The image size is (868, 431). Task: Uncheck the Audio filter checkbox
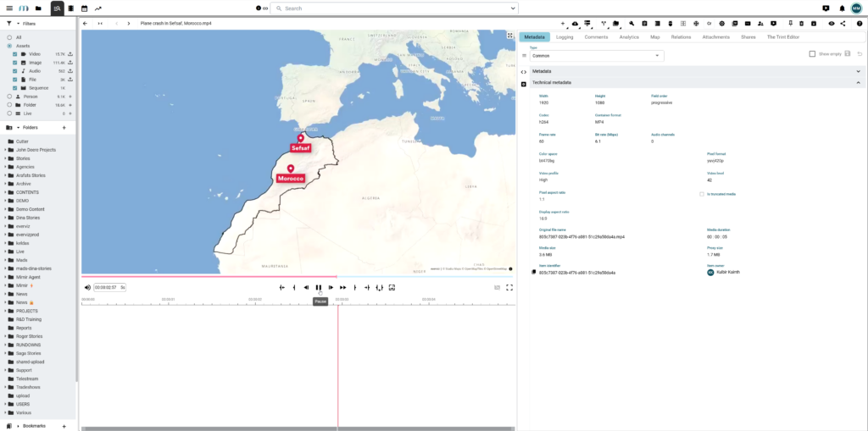click(x=15, y=71)
